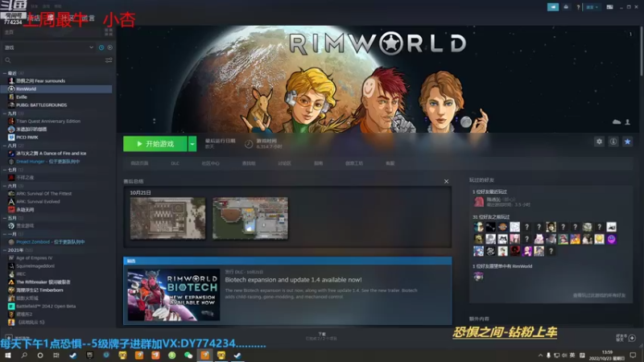Toggle RimWorld favorite star icon
The height and width of the screenshot is (362, 644).
coord(627,142)
